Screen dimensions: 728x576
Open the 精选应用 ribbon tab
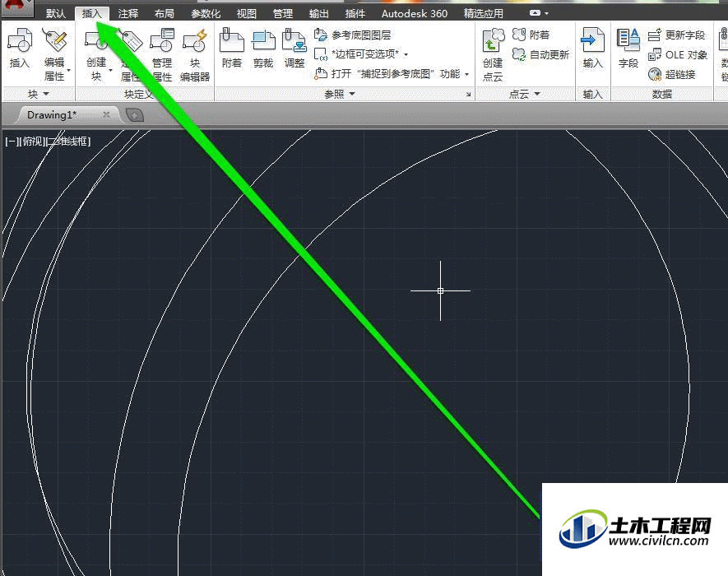click(x=484, y=13)
